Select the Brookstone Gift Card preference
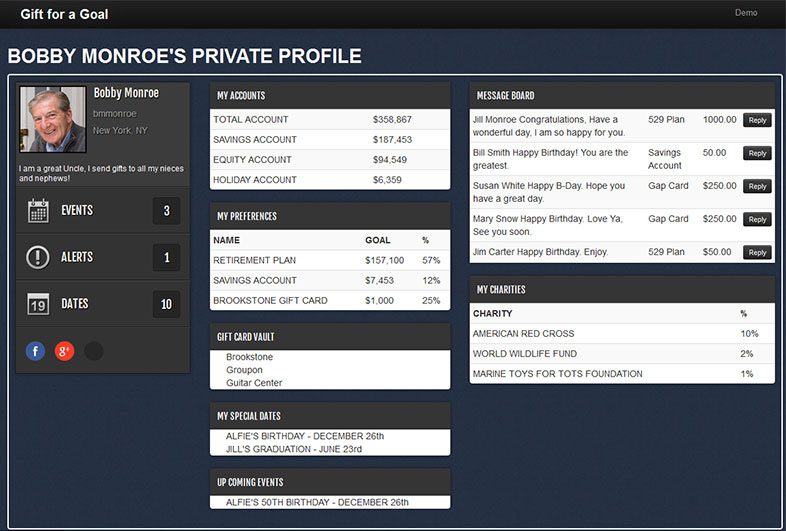This screenshot has width=786, height=531. (330, 300)
